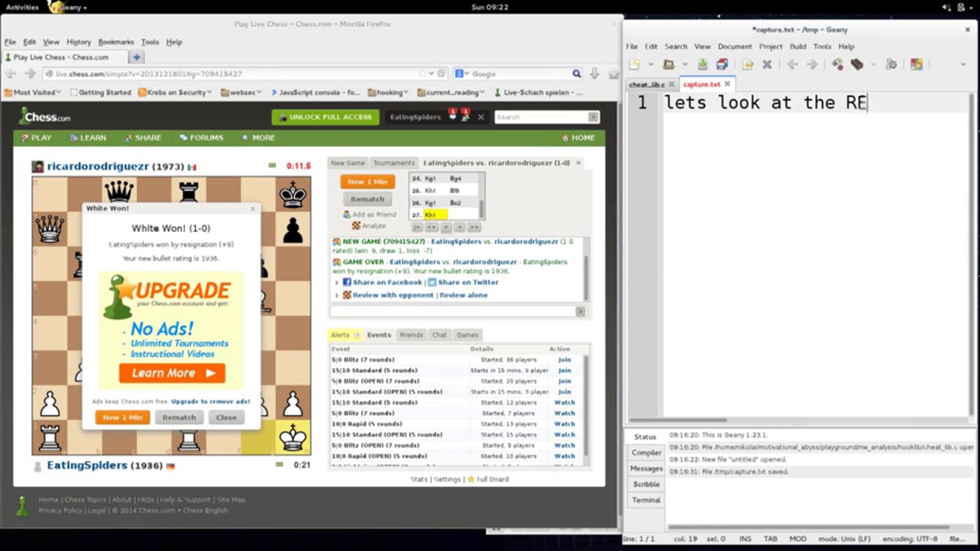Open Geany's Build menu
The image size is (980, 551).
coord(798,47)
